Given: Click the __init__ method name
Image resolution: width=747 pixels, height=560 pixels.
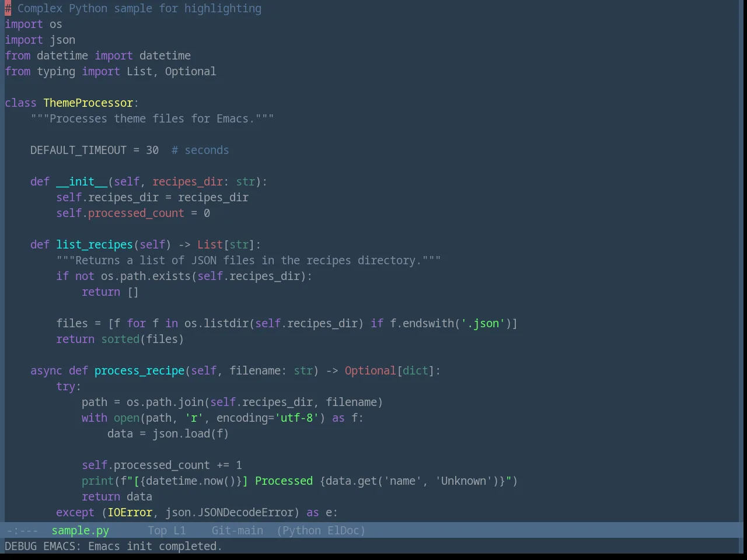Looking at the screenshot, I should 82,181.
